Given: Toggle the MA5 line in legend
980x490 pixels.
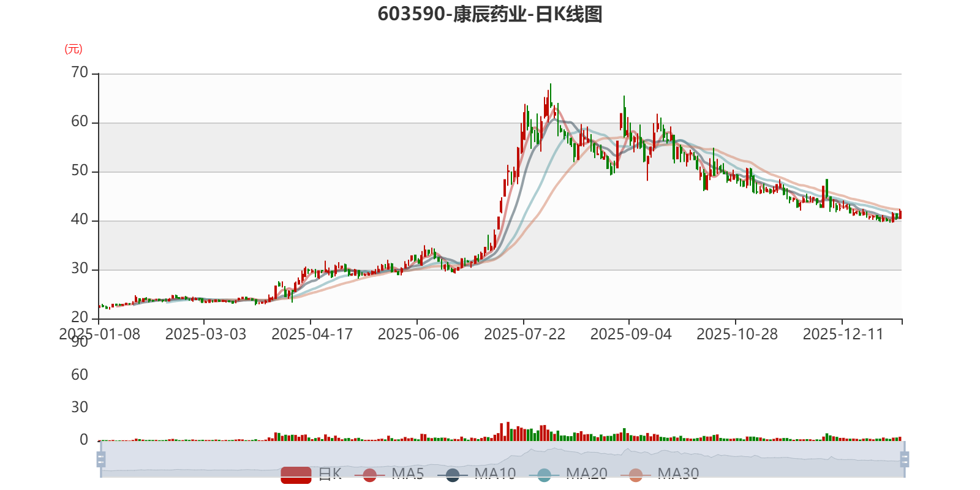Looking at the screenshot, I should coord(389,474).
